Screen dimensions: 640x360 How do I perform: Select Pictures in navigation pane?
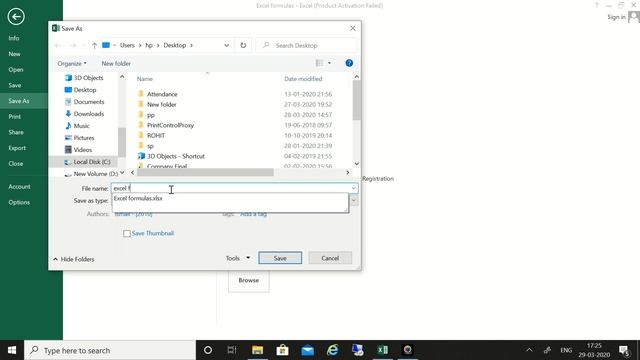(x=80, y=138)
